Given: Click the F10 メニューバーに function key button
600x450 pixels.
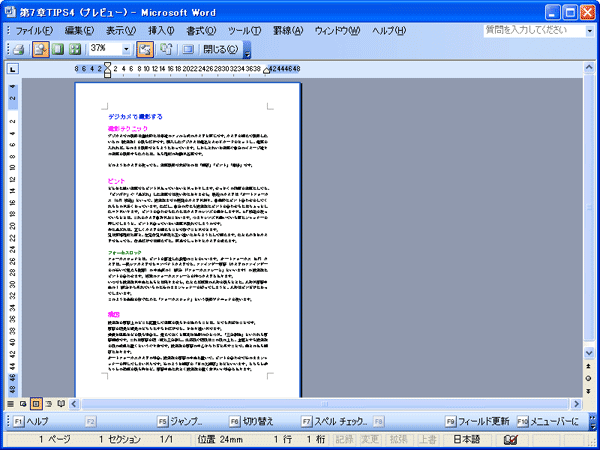Looking at the screenshot, I should [x=548, y=422].
